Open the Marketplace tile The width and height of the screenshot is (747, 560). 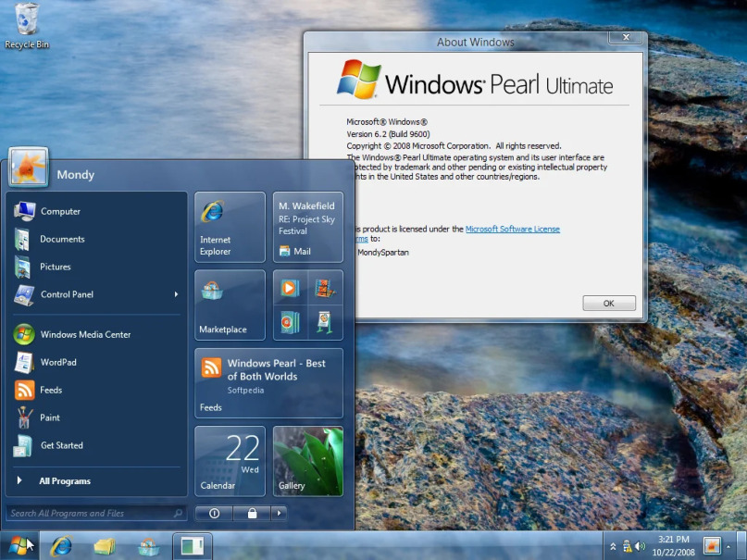pos(230,305)
